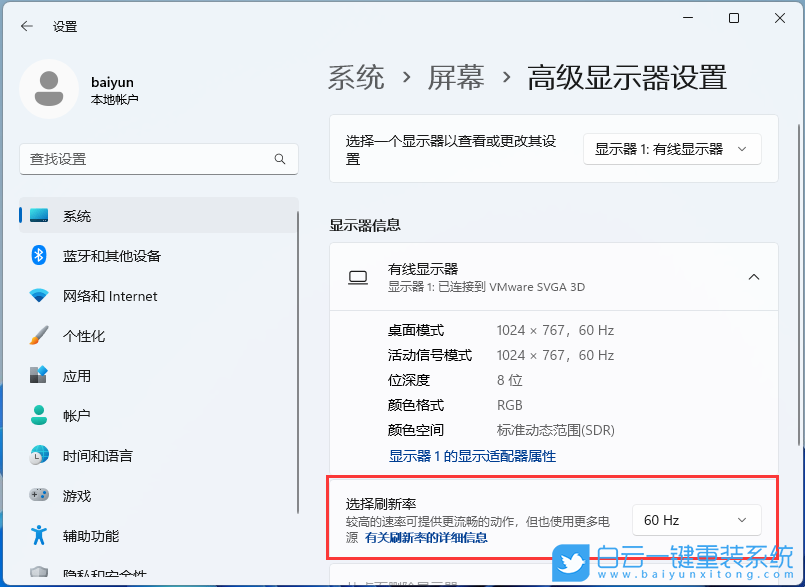The height and width of the screenshot is (587, 805).
Task: Open the 60 Hz refresh rate dropdown
Action: (696, 519)
